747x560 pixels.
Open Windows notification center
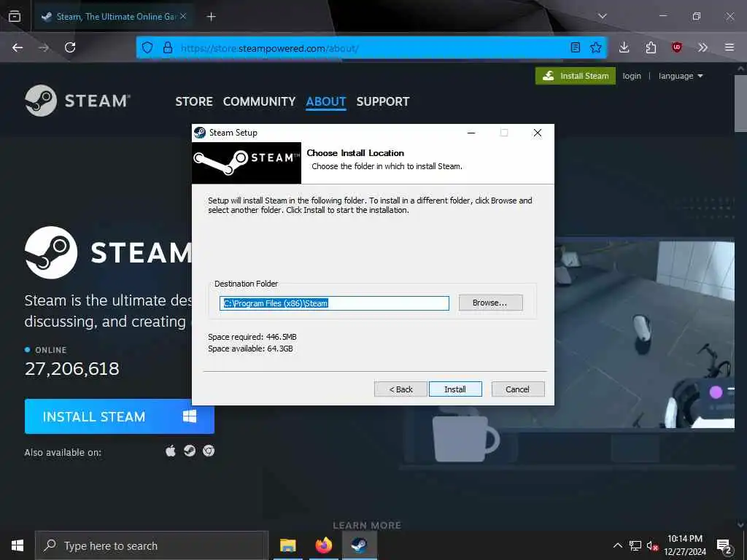(724, 546)
